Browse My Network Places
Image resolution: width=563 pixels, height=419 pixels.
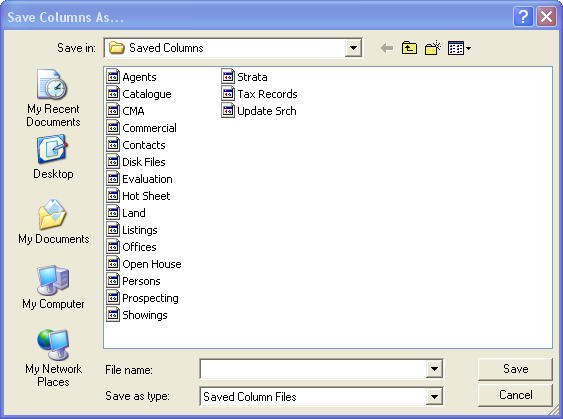pyautogui.click(x=53, y=358)
